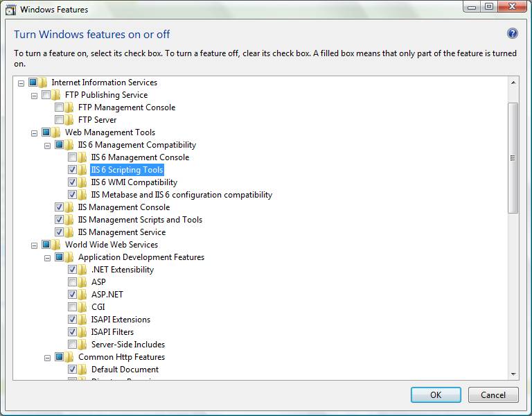532x416 pixels.
Task: Click the IIS Management Console folder icon
Action: coord(69,207)
